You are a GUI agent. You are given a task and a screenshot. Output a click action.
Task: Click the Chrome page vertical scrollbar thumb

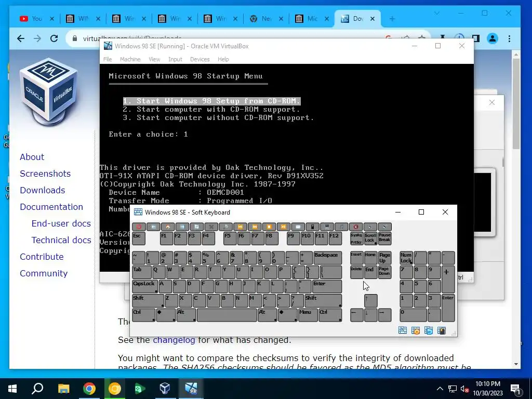tap(516, 103)
